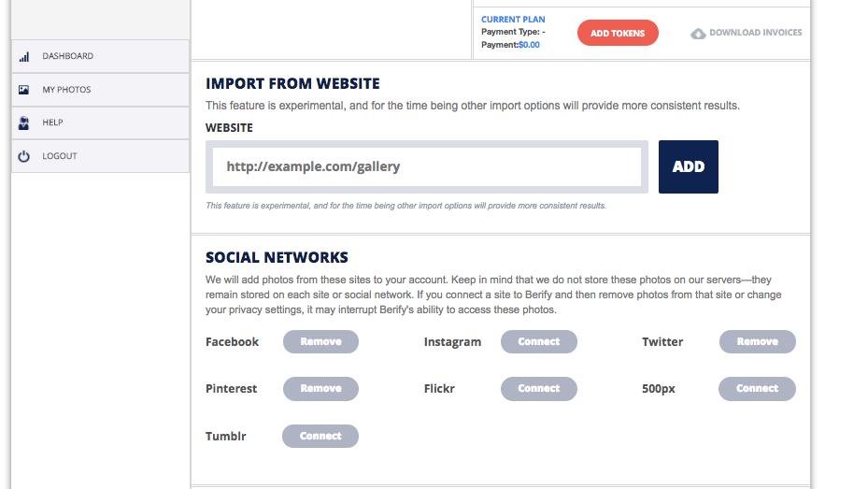This screenshot has height=489, width=868.
Task: Open the Help menu entry
Action: pyautogui.click(x=100, y=122)
